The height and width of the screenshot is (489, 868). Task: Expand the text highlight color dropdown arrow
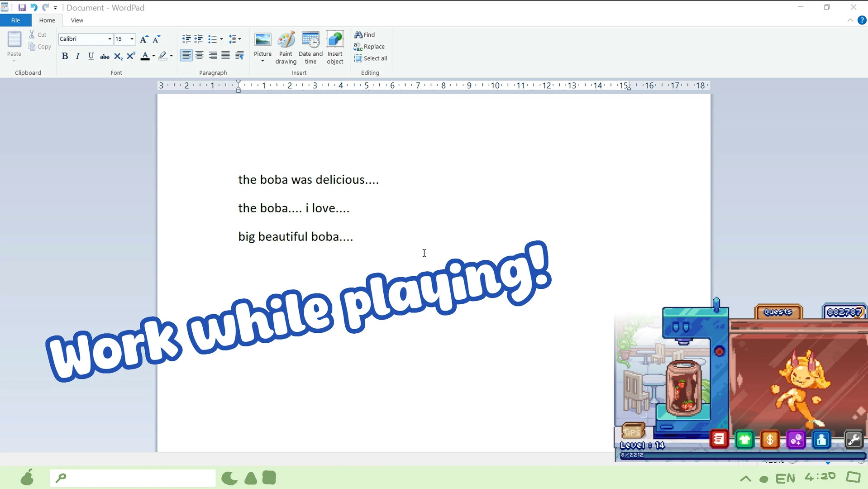coord(171,56)
